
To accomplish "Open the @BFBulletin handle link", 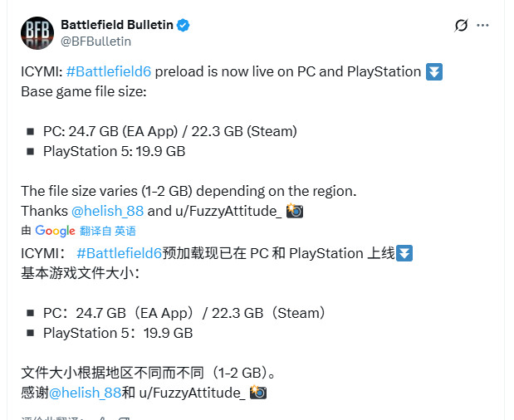I will point(95,41).
